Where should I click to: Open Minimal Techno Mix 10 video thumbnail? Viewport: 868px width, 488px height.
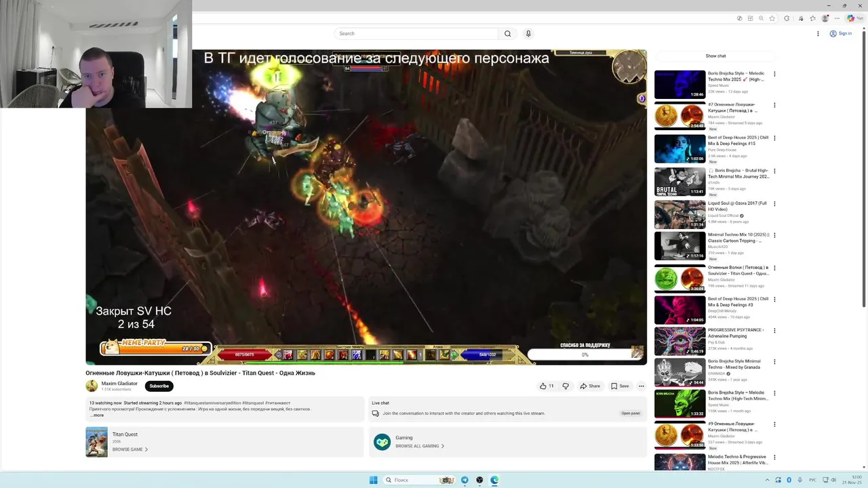(679, 246)
